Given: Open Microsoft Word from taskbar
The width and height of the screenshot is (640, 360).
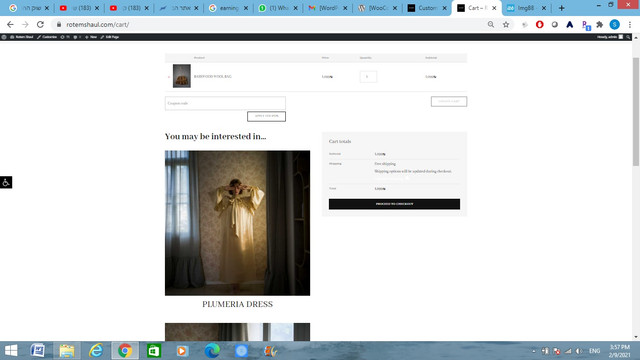Looking at the screenshot, I should [x=38, y=351].
